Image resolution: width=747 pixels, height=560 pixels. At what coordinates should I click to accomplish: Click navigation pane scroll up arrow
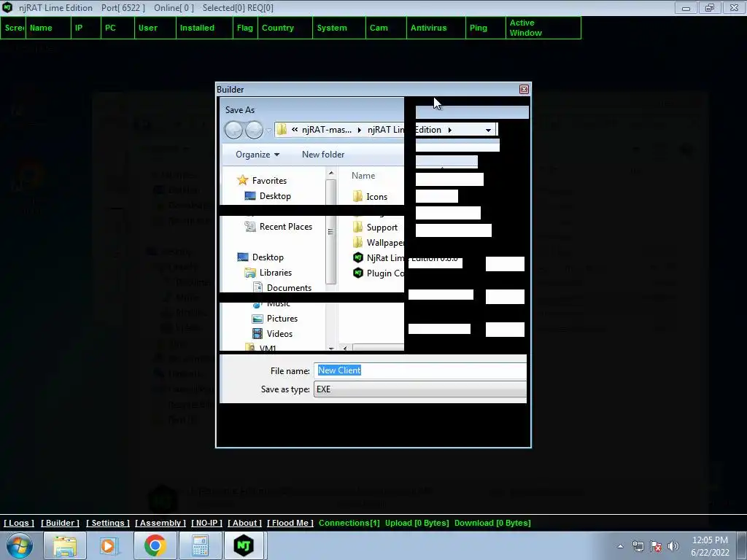tap(331, 173)
